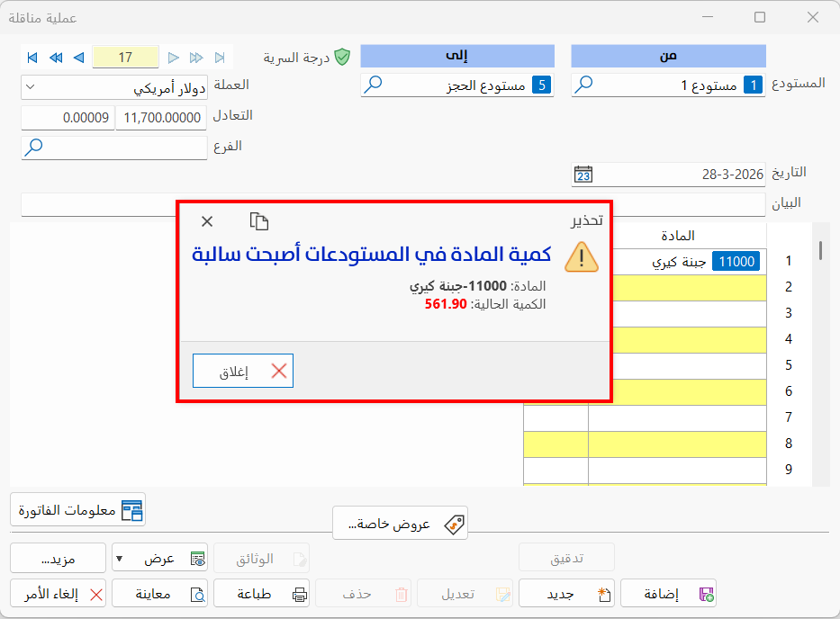Go to previous record arrow
This screenshot has height=619, width=840.
click(x=78, y=58)
